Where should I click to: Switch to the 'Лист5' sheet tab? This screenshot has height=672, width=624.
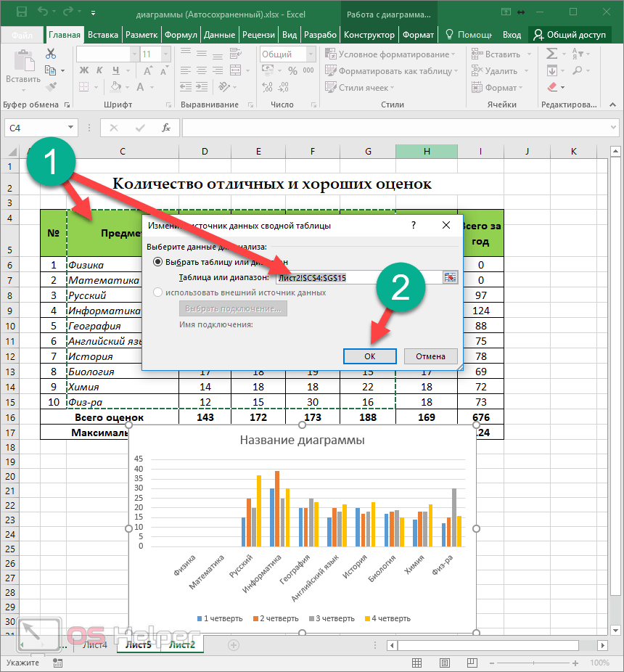tap(139, 644)
